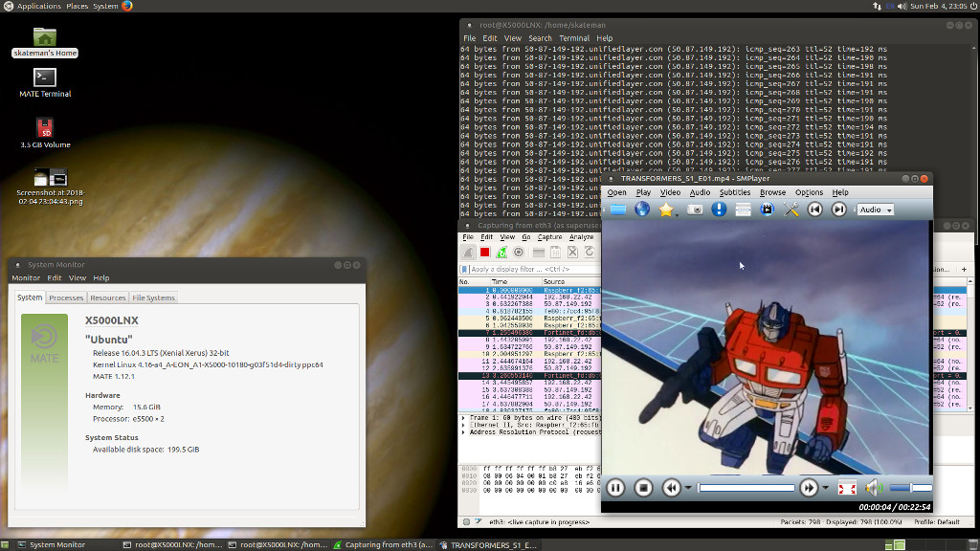Select the MATE Terminal desktop icon
Image resolution: width=980 pixels, height=551 pixels.
[x=45, y=82]
